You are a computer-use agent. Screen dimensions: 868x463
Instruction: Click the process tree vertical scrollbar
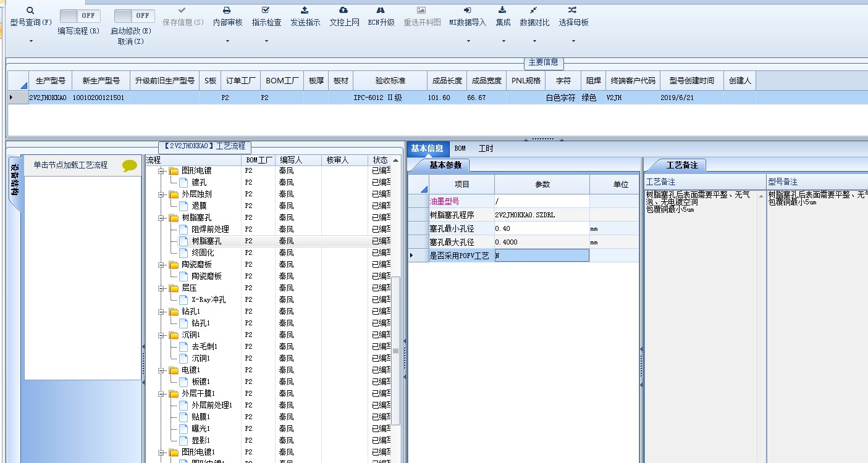pos(396,351)
